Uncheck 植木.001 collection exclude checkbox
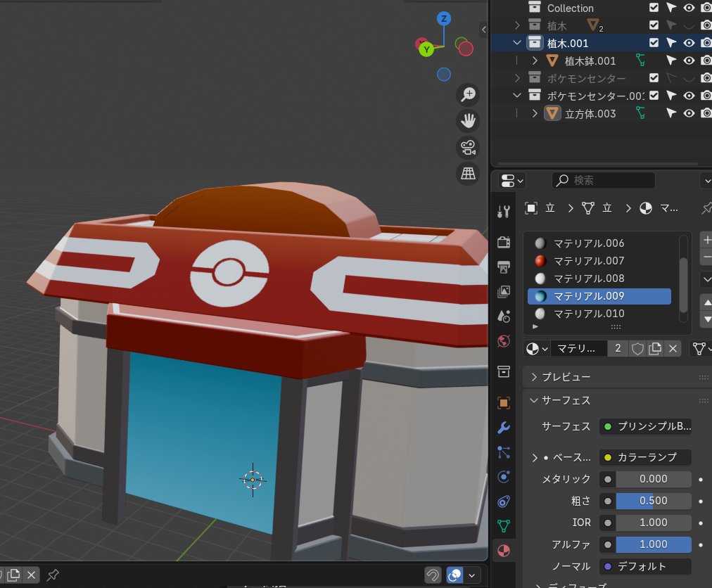This screenshot has height=588, width=712. point(654,43)
